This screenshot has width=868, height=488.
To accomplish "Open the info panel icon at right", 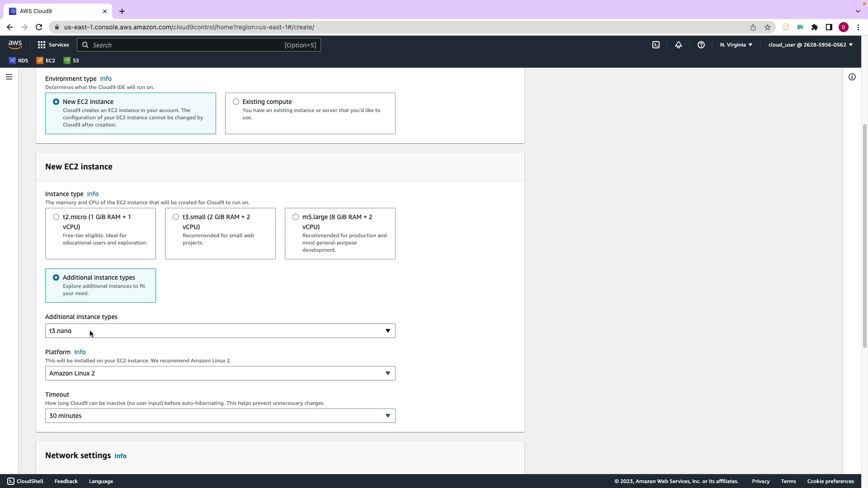I will coord(852,77).
